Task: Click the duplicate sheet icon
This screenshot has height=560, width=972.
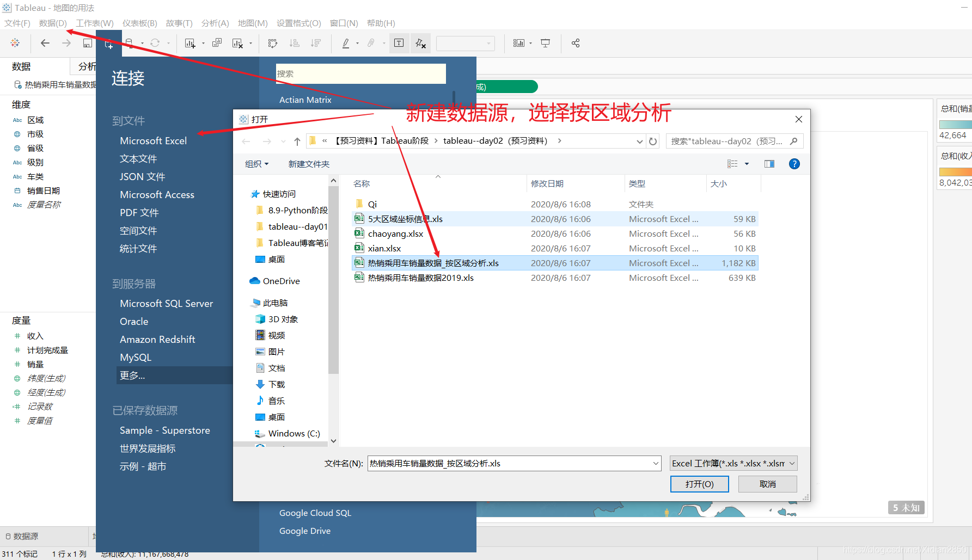Action: (x=217, y=43)
